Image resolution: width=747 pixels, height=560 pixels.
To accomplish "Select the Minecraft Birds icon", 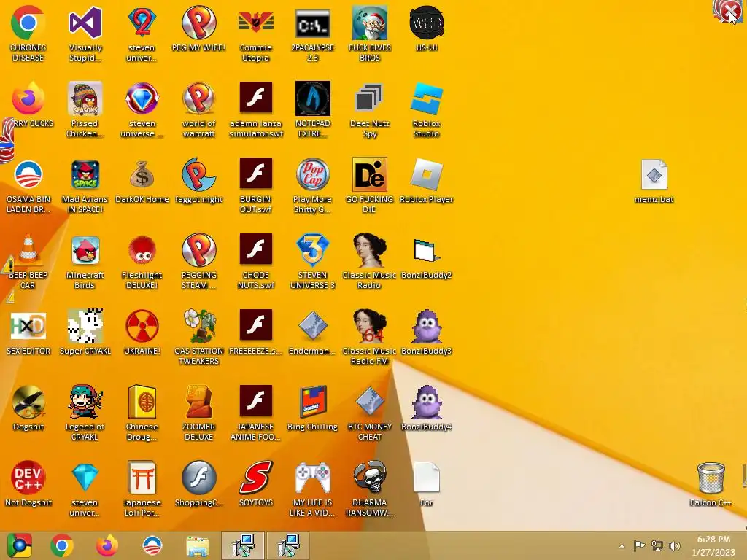I will [x=85, y=250].
